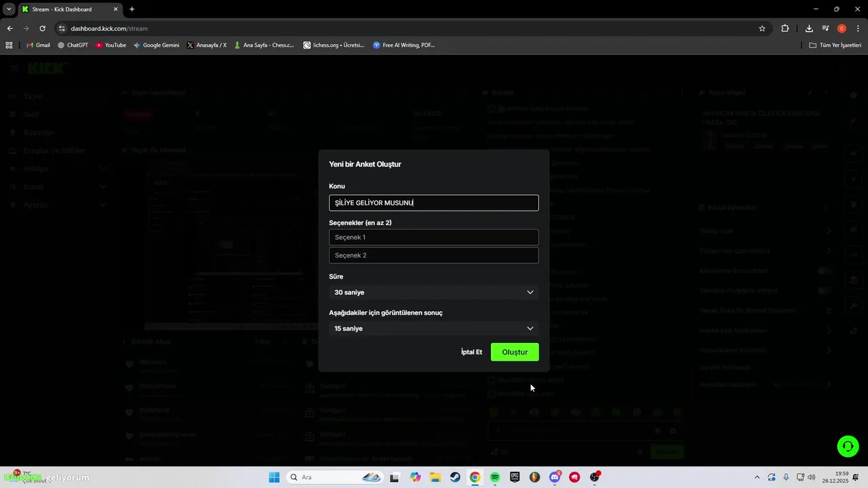Image resolution: width=868 pixels, height=488 pixels.
Task: Click the microphone icon in system tray
Action: pos(786,477)
